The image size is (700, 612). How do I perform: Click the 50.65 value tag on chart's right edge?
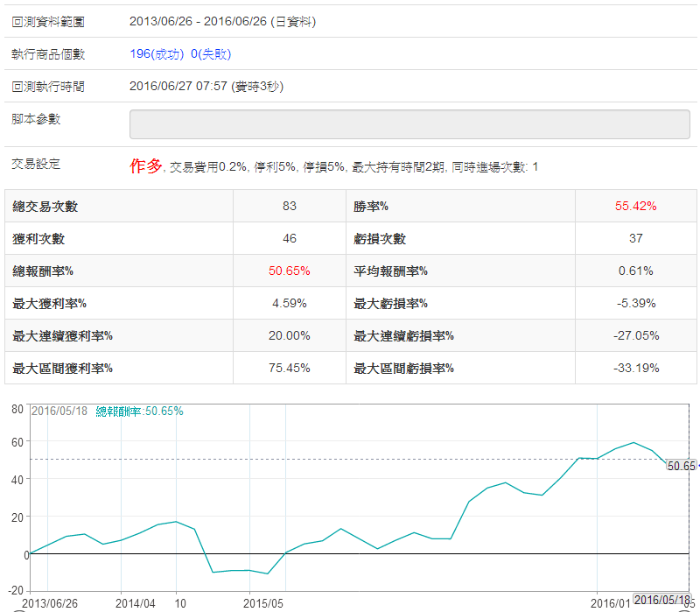681,466
